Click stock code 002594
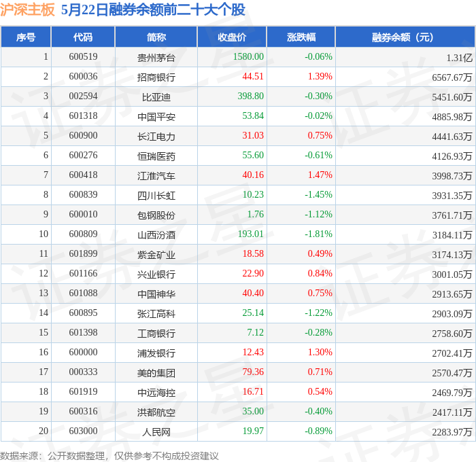The width and height of the screenshot is (476, 462). pos(83,96)
